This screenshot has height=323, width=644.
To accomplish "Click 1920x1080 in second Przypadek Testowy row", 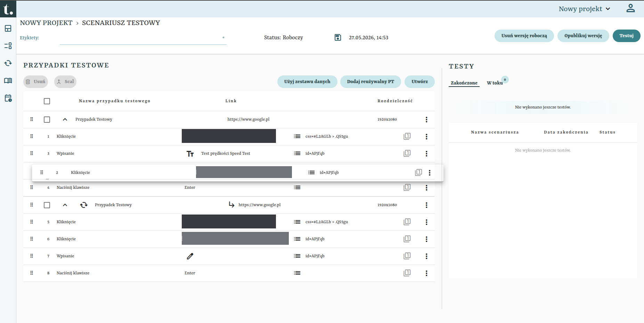I will pyautogui.click(x=387, y=205).
